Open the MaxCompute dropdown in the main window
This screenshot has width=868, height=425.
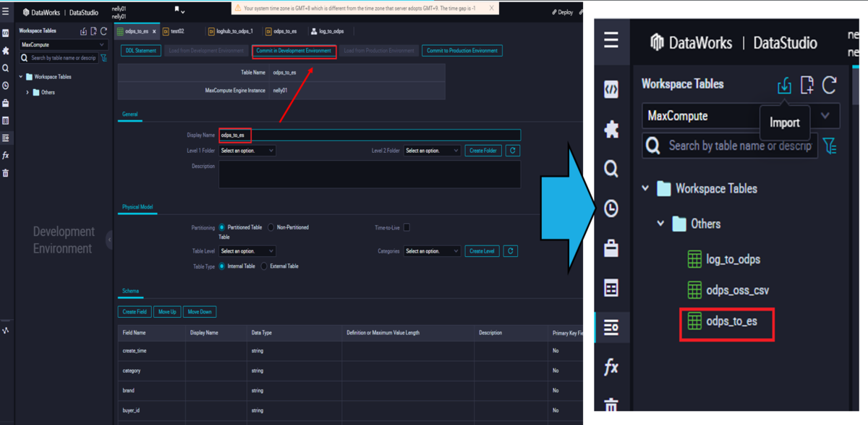[x=64, y=44]
